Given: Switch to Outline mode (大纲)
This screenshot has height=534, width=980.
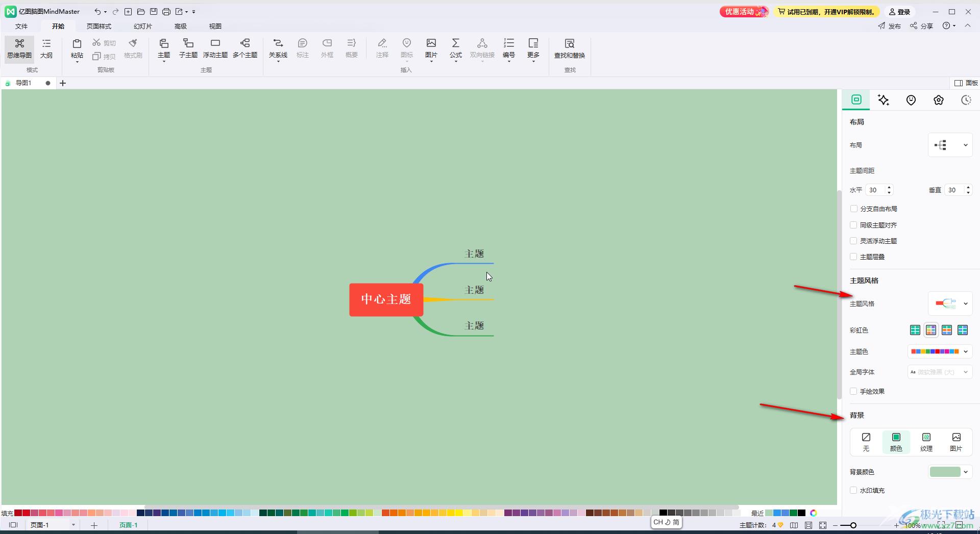Looking at the screenshot, I should tap(46, 49).
